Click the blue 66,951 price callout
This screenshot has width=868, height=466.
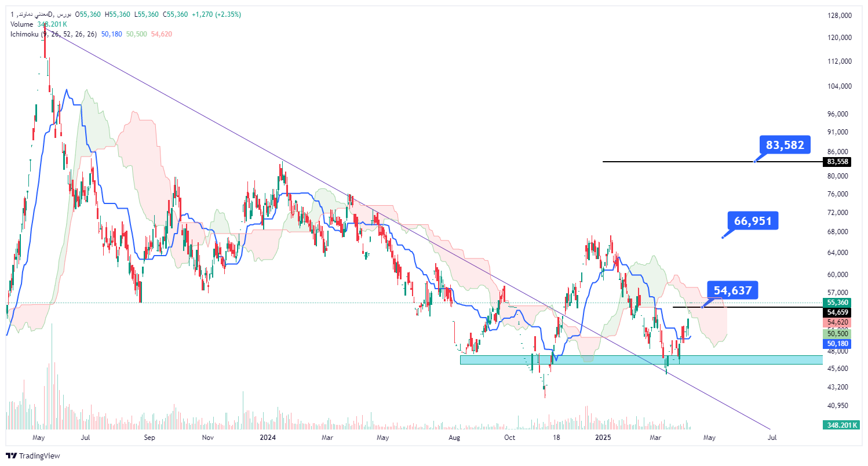753,221
